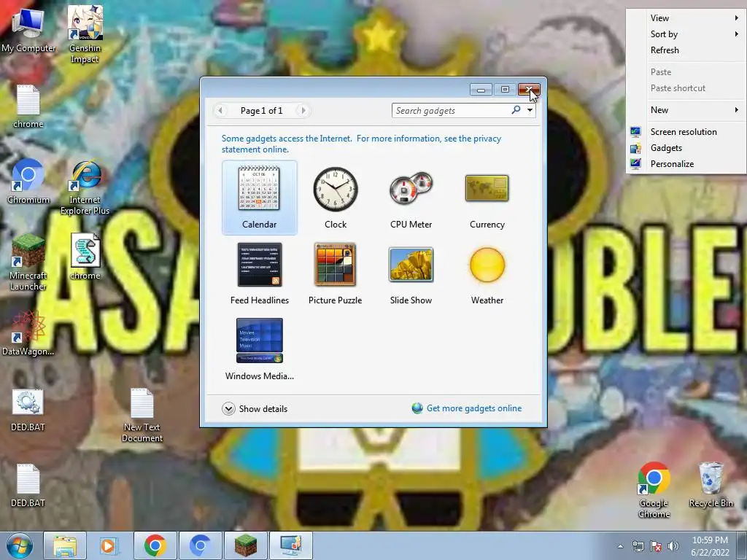
Task: Open the search options dropdown arrow
Action: click(530, 110)
